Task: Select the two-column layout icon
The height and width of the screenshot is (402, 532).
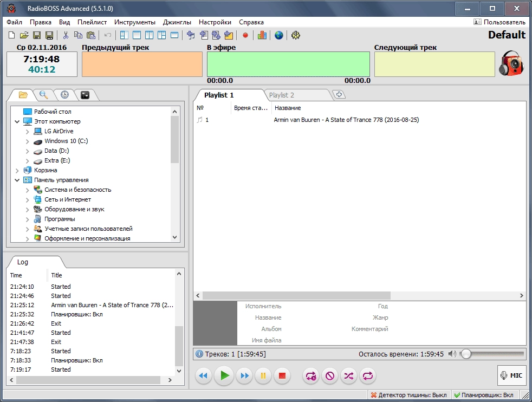Action: coord(150,35)
